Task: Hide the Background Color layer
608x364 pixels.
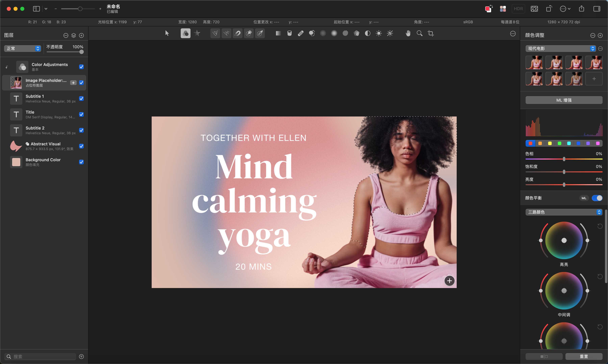Action: pos(81,162)
